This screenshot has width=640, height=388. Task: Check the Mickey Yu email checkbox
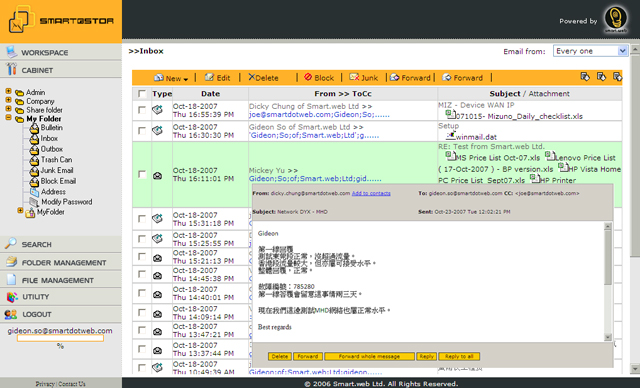pos(142,174)
